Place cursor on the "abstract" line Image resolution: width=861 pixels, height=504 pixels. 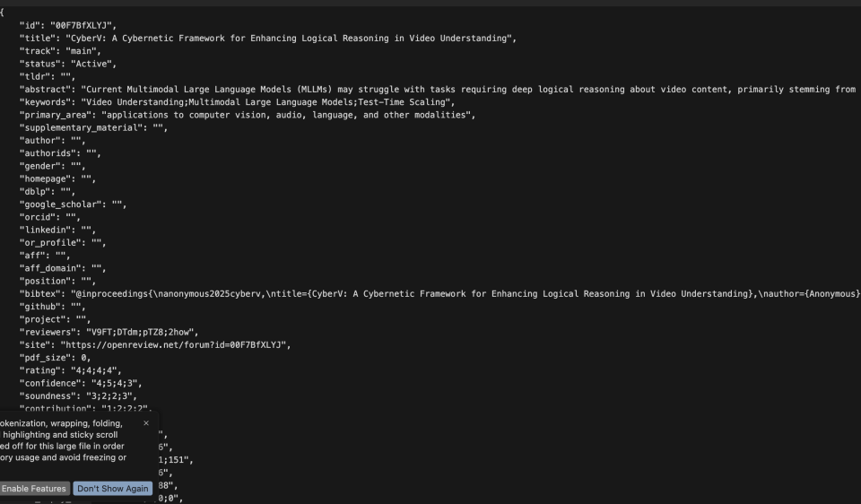(448, 90)
